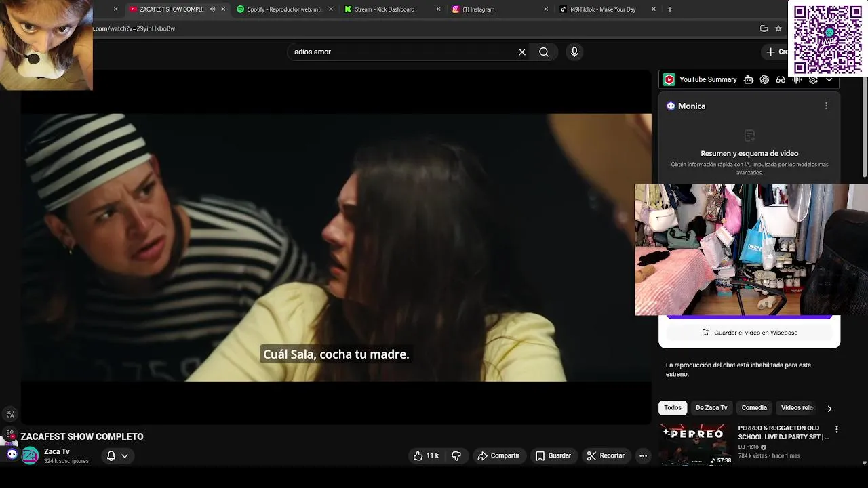Open the PERREO video thumbnail

coord(696,445)
